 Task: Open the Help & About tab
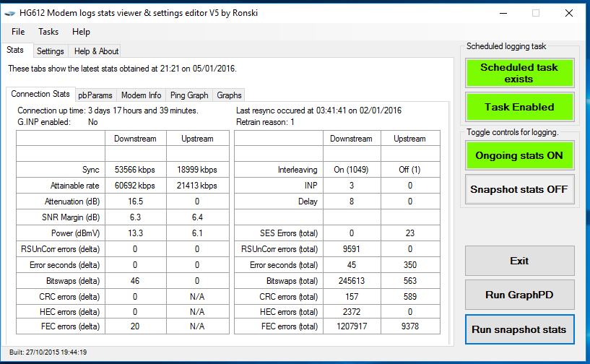(x=96, y=51)
